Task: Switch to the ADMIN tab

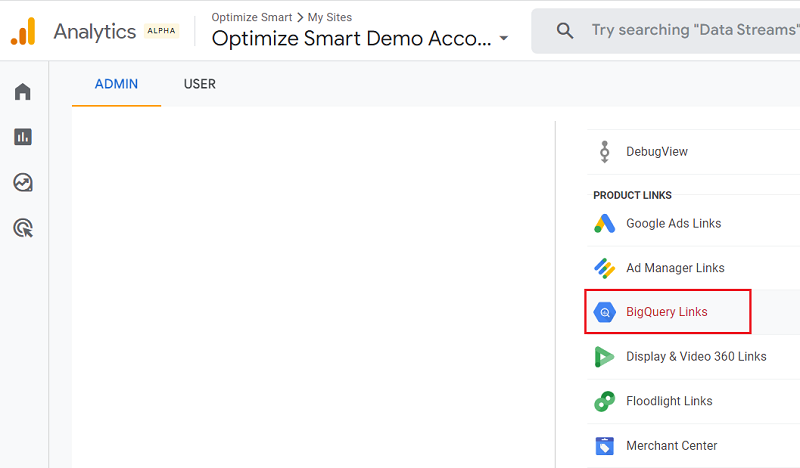Action: tap(116, 84)
